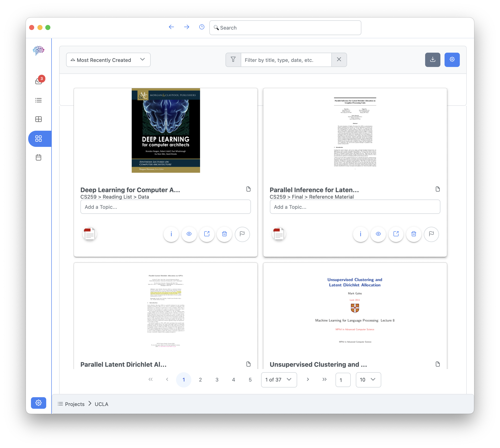Delete the Parallel Inference document
Screen dimensions: 500x448
point(414,234)
